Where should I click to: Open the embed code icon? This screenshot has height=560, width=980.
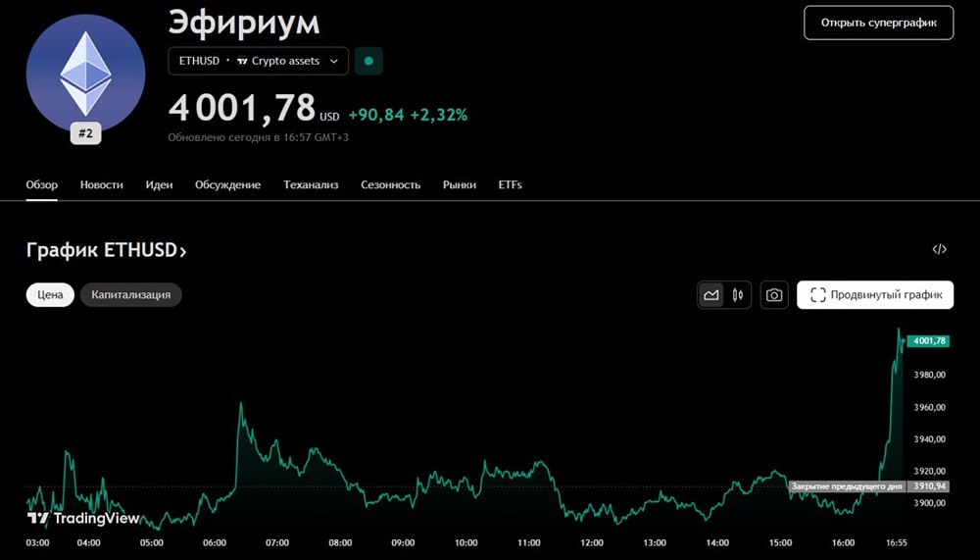939,249
